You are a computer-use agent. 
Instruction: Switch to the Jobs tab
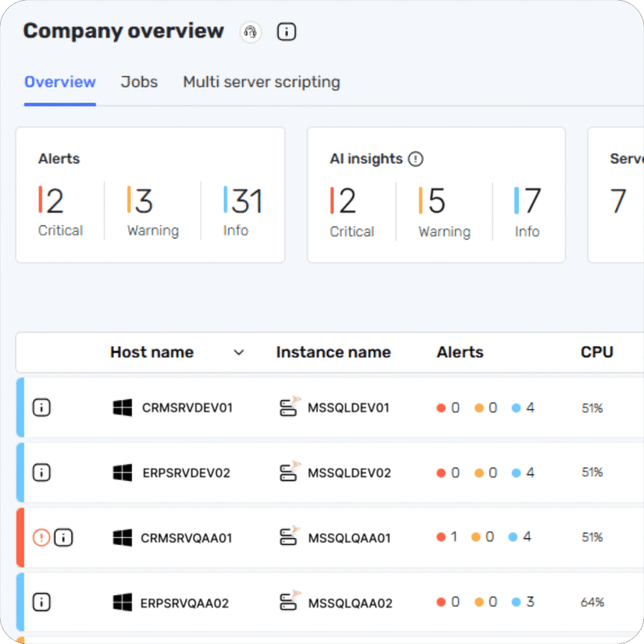[139, 82]
